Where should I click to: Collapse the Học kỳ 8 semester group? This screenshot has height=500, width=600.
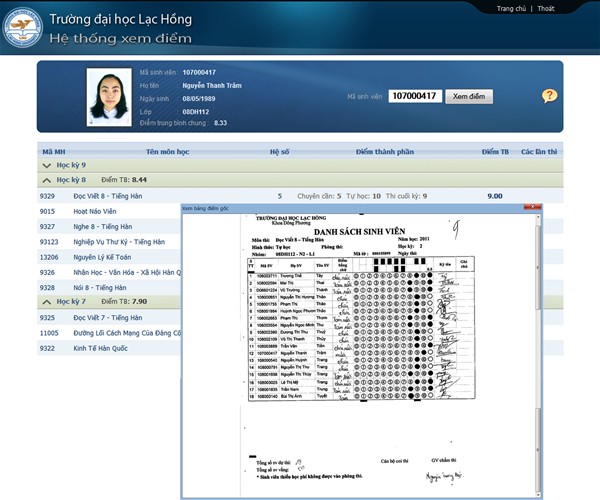[x=46, y=179]
